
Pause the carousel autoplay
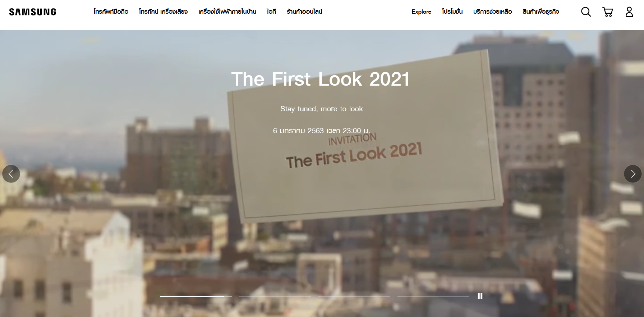480,296
